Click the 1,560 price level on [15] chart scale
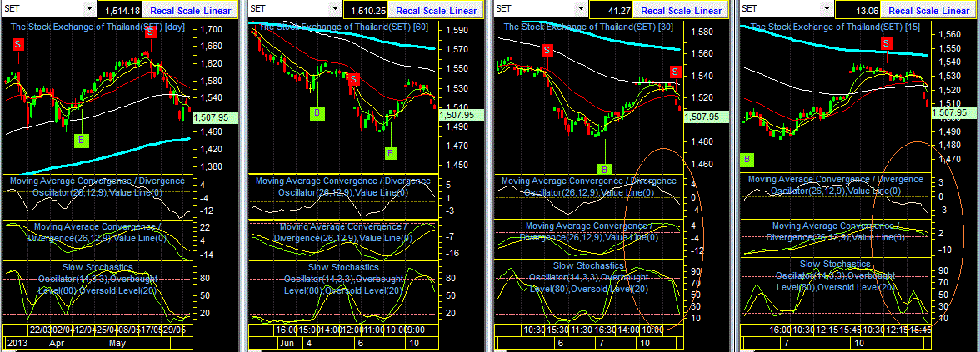 tap(948, 34)
